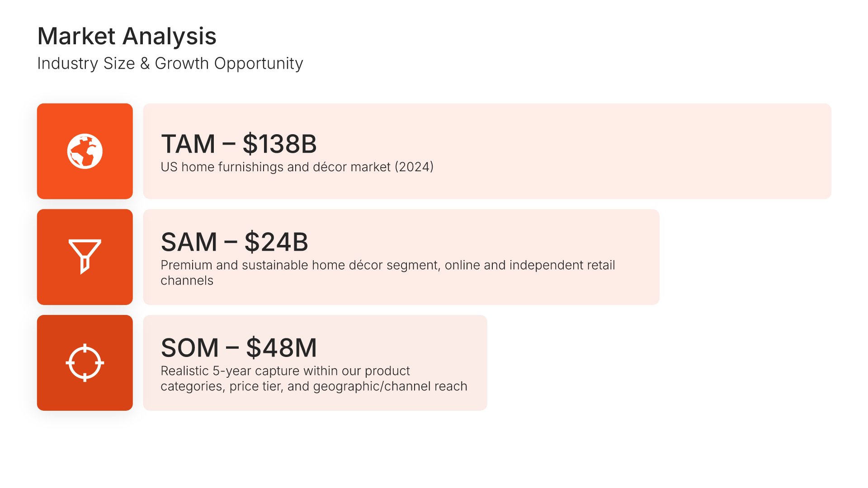The height and width of the screenshot is (488, 868).
Task: Click the crosshair target icon beside SOM
Action: click(x=85, y=362)
